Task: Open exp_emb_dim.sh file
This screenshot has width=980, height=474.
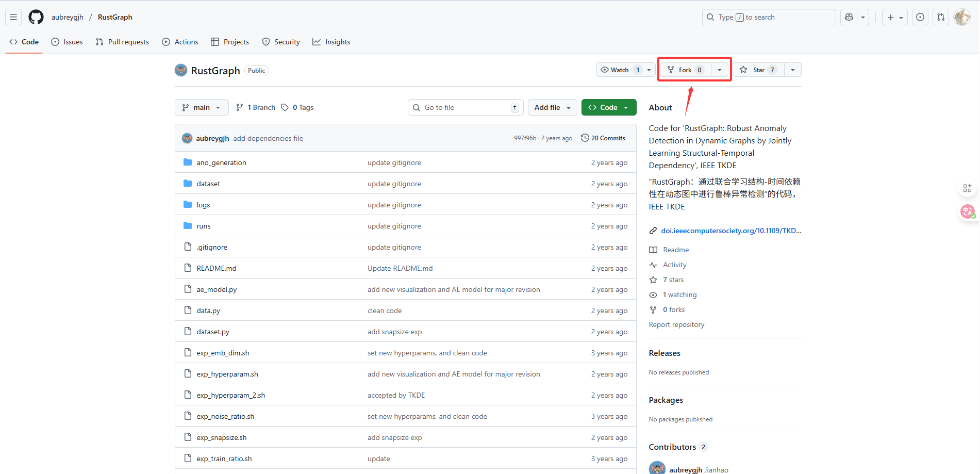Action: [x=223, y=353]
